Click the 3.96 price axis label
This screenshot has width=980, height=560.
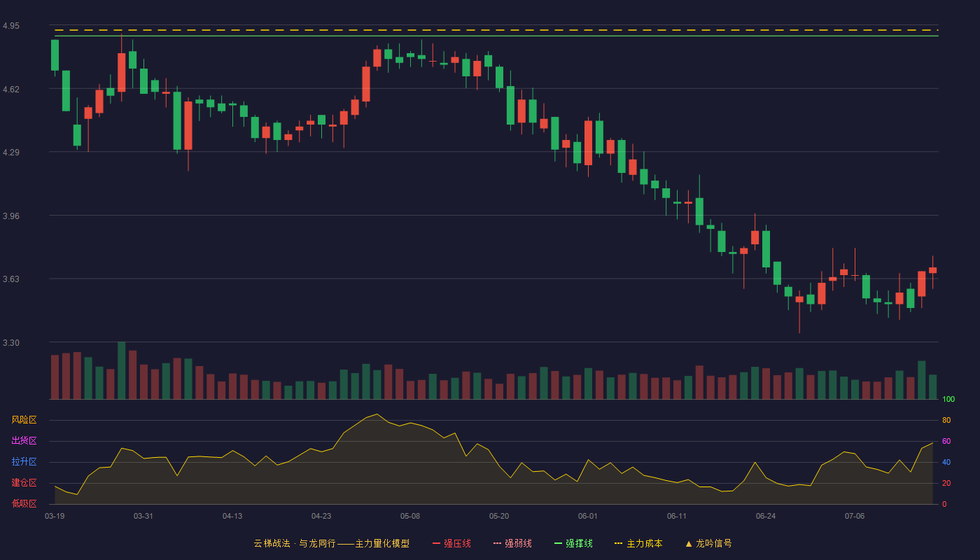11,216
